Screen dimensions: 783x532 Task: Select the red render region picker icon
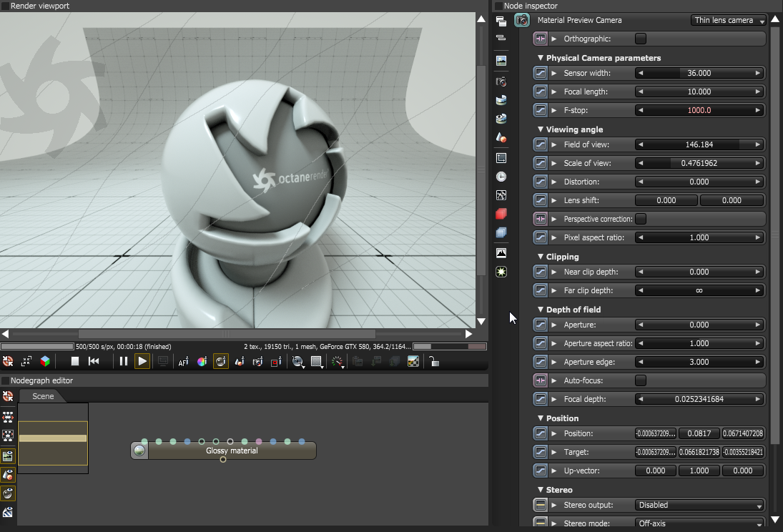point(276,362)
